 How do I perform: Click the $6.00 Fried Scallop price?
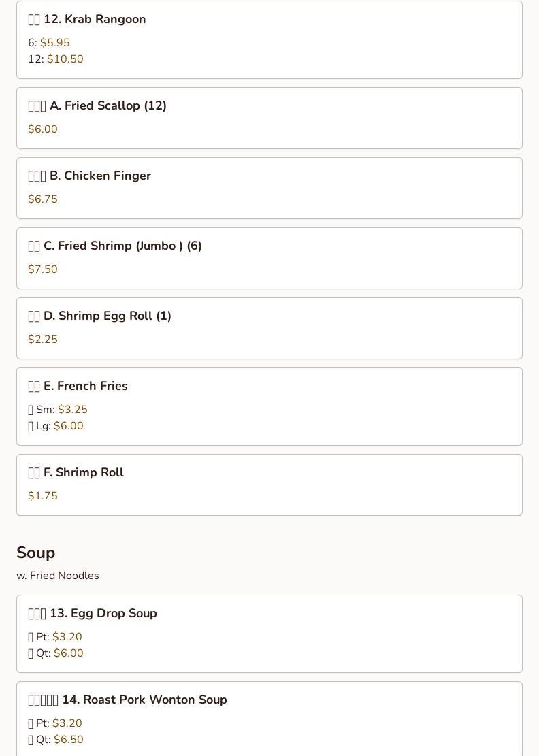pyautogui.click(x=42, y=129)
